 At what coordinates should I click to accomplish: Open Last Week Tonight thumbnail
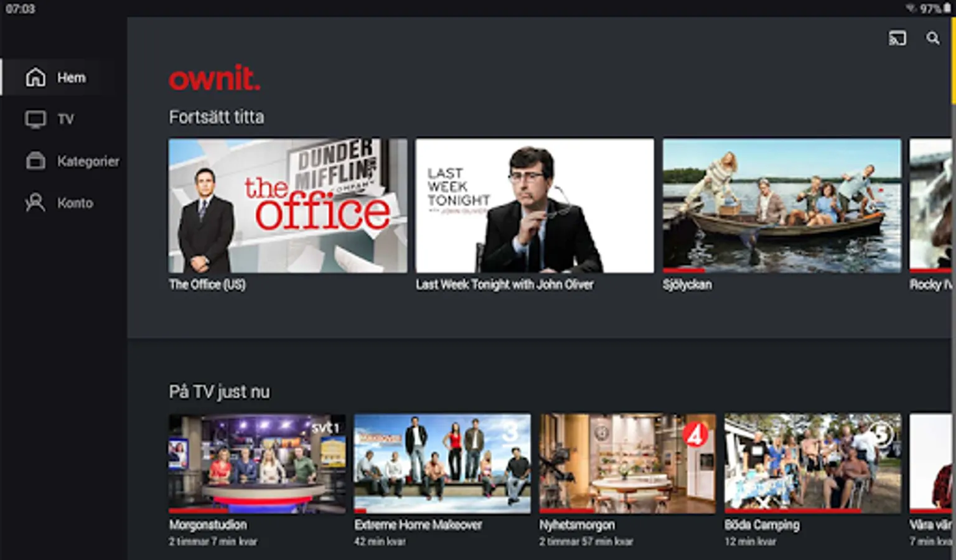[x=535, y=205]
